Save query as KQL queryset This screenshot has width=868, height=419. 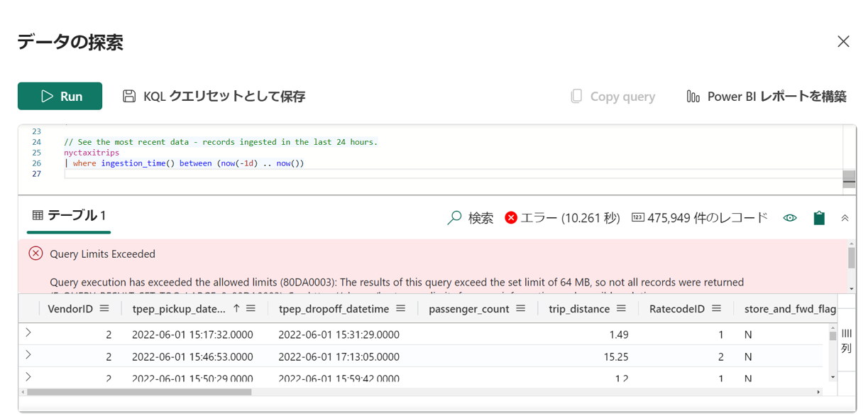(214, 97)
